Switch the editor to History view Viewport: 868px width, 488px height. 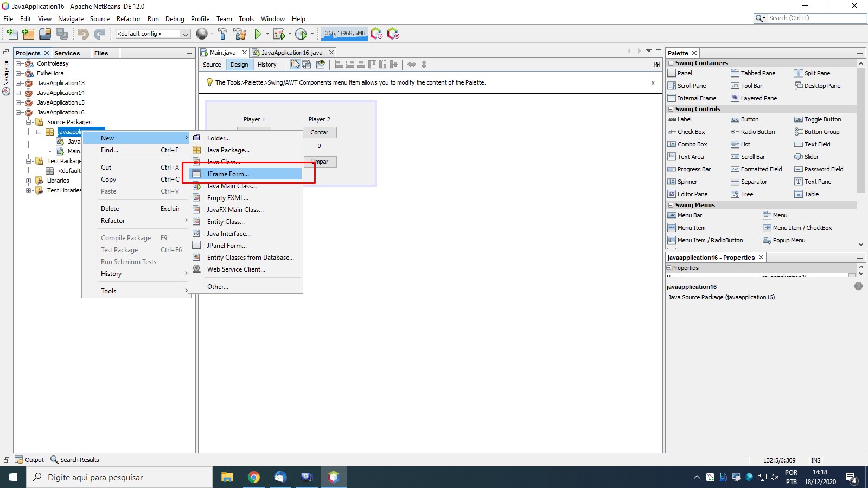tap(267, 65)
